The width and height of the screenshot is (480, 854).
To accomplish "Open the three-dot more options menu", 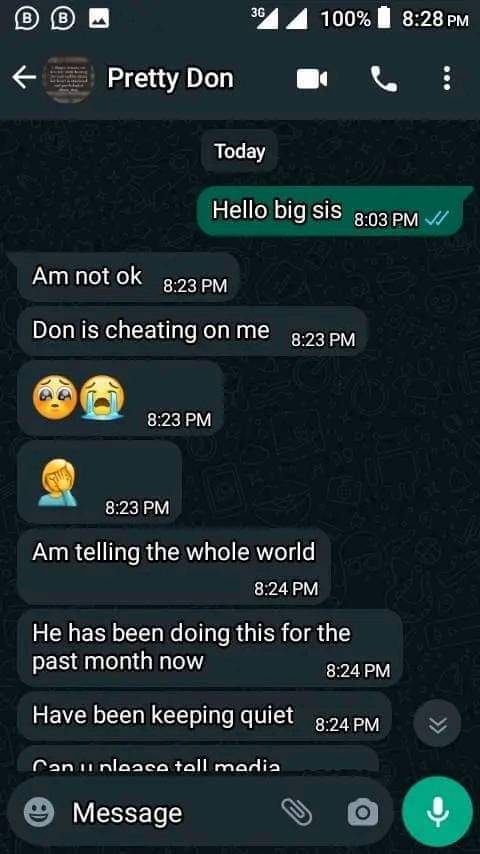I will point(447,79).
